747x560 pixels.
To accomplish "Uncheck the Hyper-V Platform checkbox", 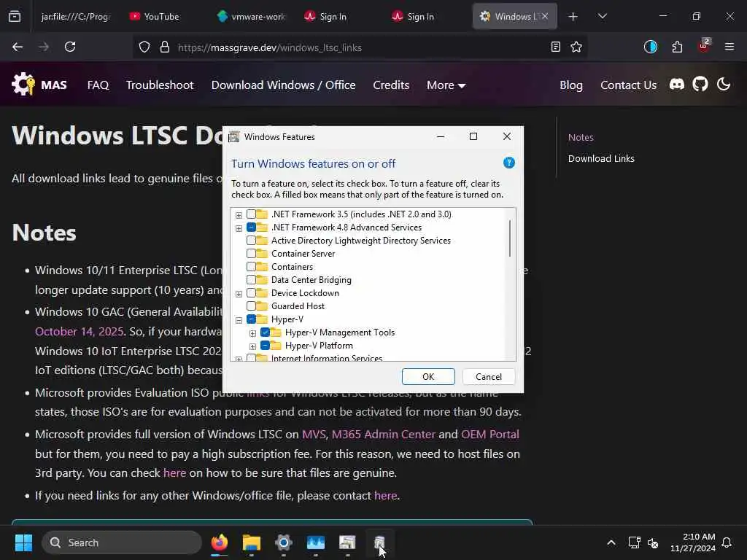I will pyautogui.click(x=265, y=345).
